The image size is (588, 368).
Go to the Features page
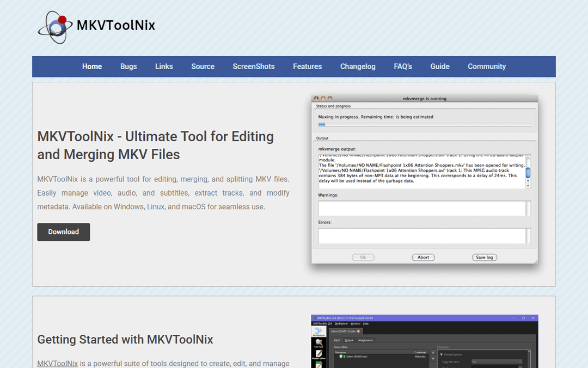coord(307,67)
